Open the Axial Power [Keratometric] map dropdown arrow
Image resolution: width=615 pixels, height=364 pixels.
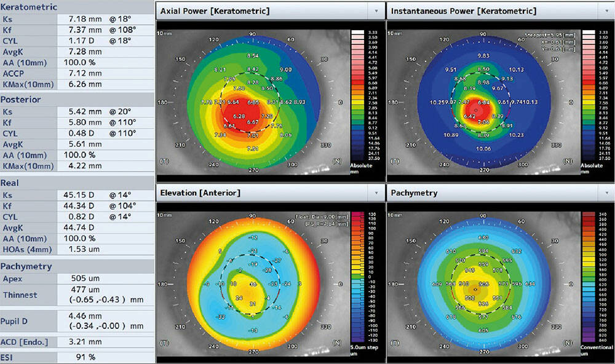(375, 11)
